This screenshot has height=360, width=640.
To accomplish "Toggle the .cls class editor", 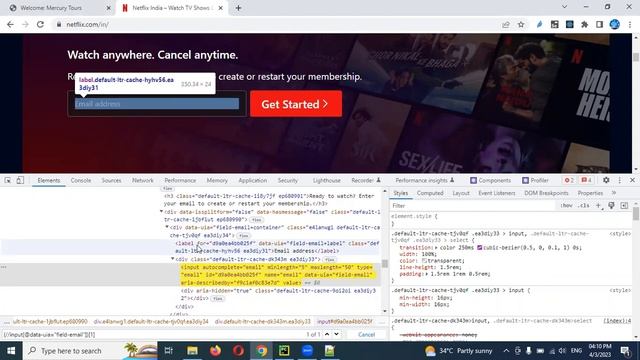I will (x=584, y=206).
